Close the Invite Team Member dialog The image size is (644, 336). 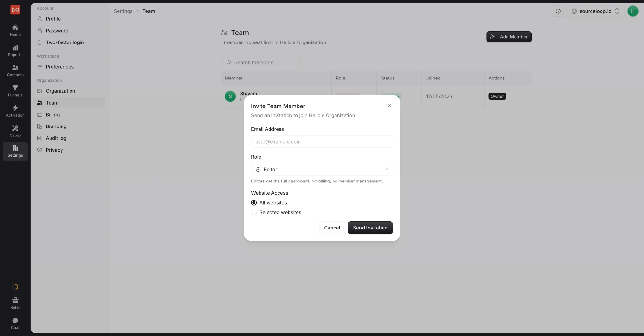click(x=389, y=106)
